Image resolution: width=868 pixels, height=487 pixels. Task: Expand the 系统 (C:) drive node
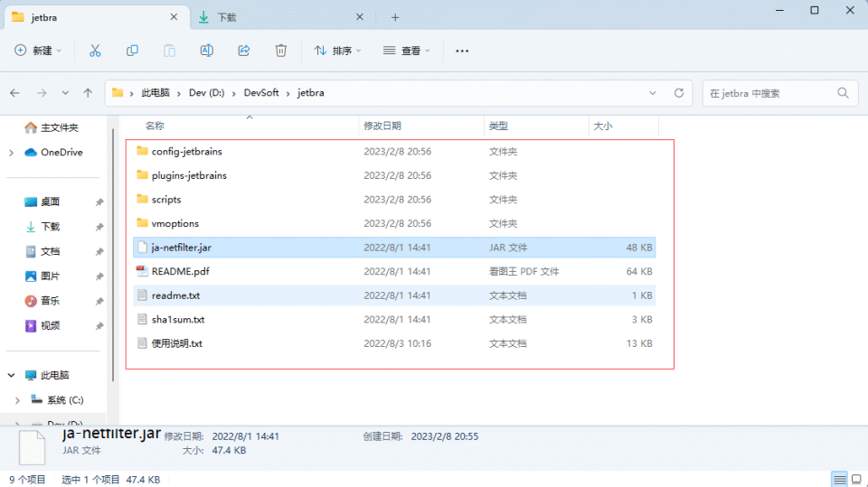click(17, 400)
